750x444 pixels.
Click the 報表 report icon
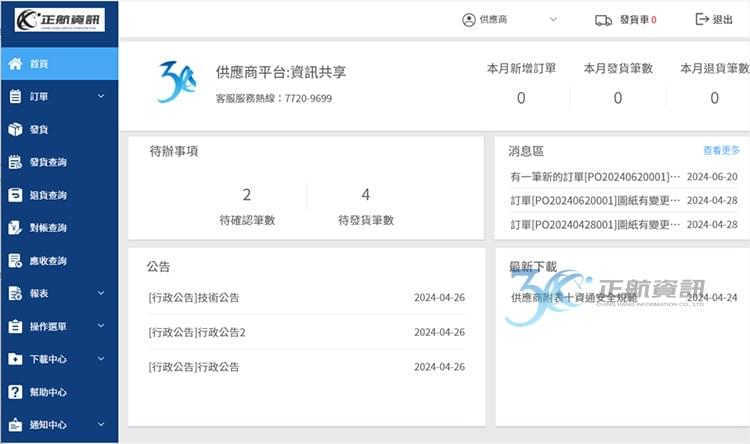tap(15, 293)
